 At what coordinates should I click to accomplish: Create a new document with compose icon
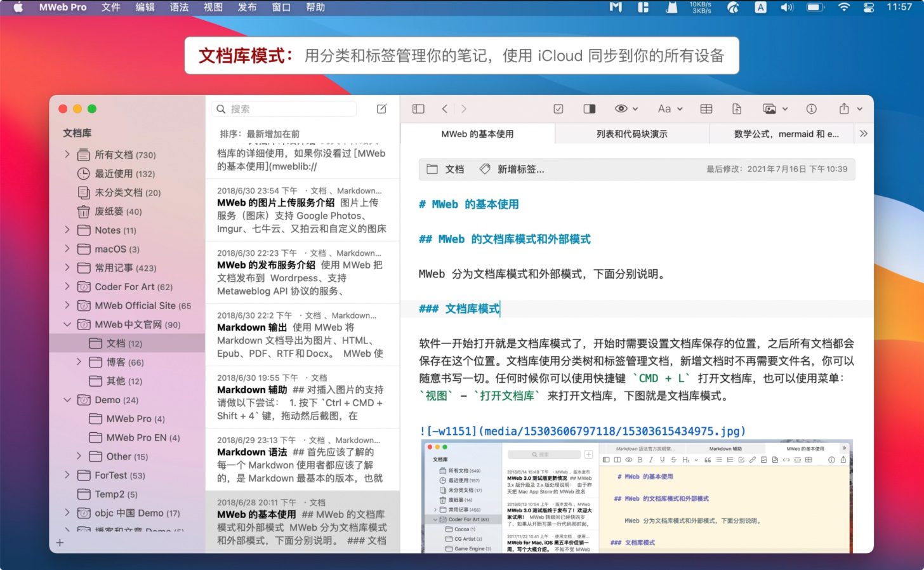pos(382,109)
